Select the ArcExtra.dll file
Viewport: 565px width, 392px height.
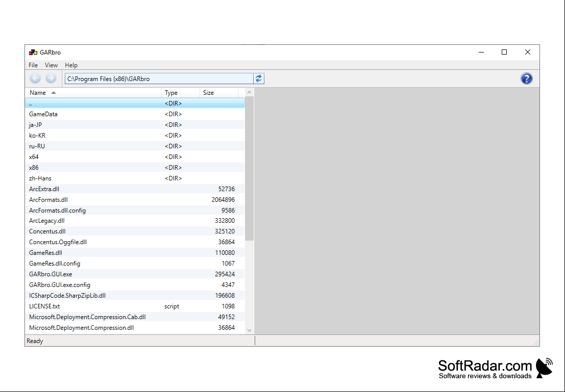[135, 189]
